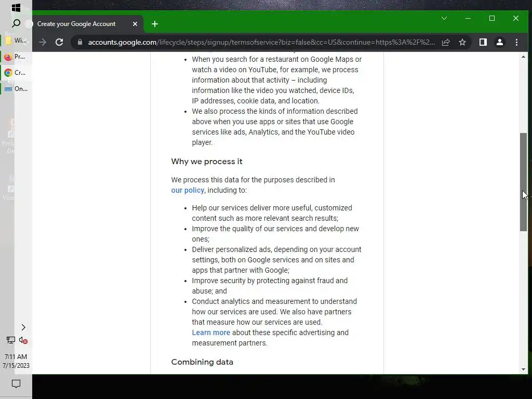Viewport: 532px width, 399px height.
Task: Expand hidden system tray icons
Action: pos(23,327)
